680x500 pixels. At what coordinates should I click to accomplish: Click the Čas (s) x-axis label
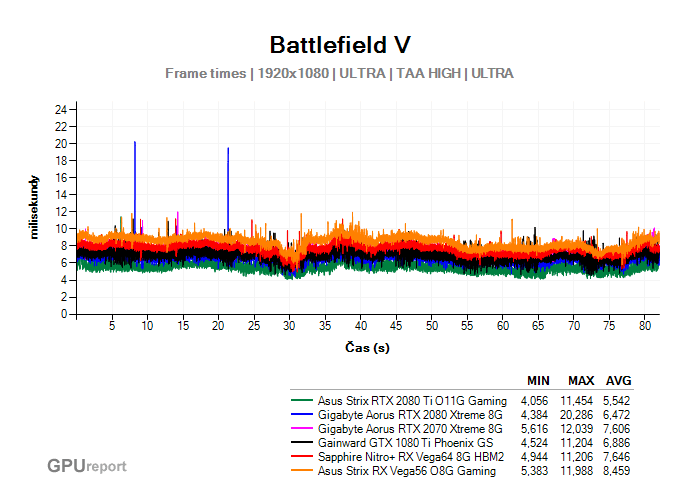point(367,347)
